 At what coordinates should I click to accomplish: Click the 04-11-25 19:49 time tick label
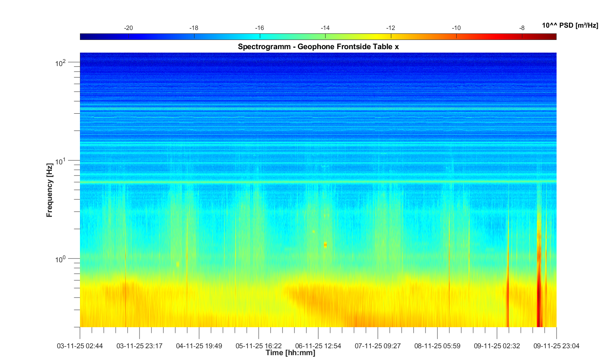(199, 346)
